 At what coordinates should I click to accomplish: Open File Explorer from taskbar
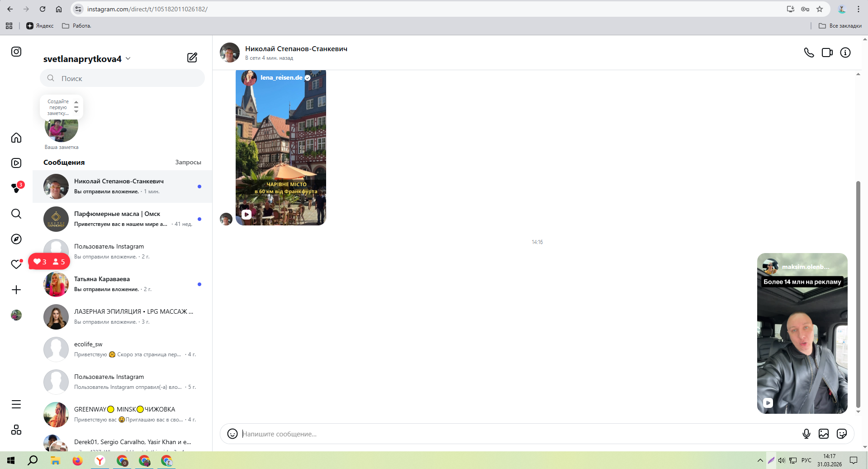pyautogui.click(x=55, y=460)
